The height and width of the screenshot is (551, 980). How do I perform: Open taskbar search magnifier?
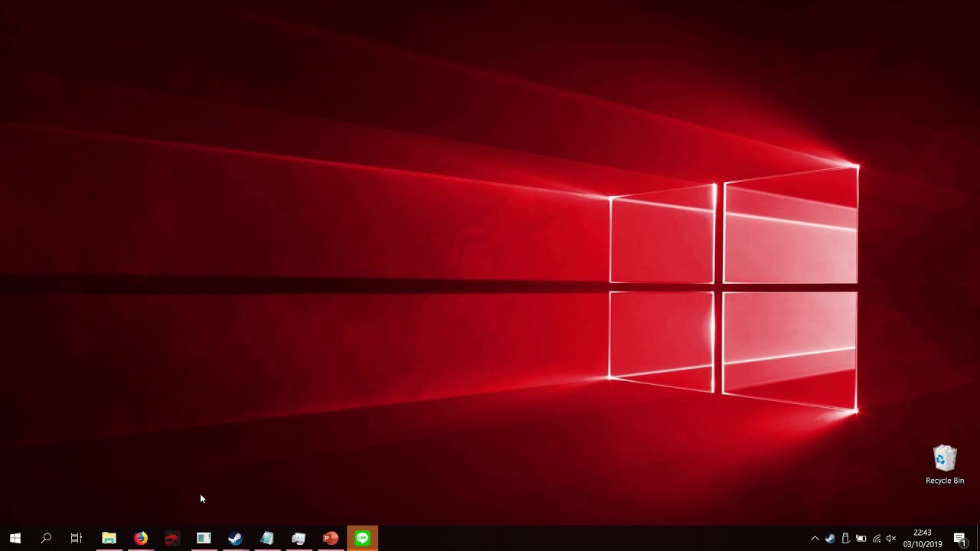[46, 539]
